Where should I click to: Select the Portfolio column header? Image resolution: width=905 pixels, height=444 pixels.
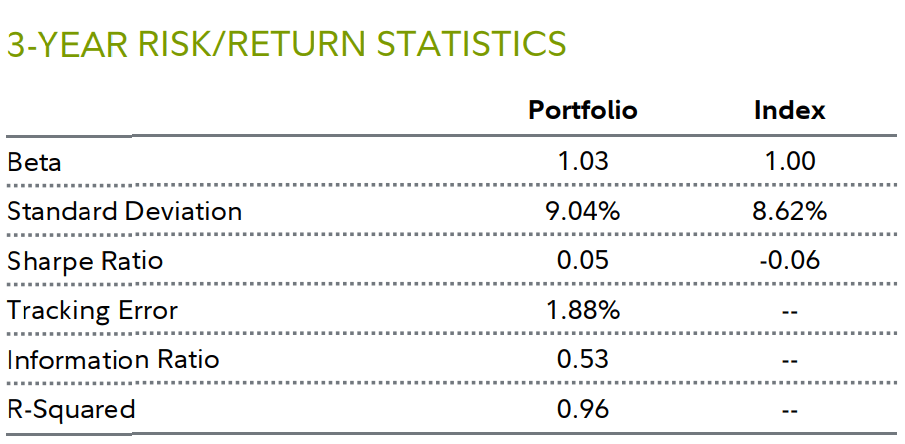point(582,110)
